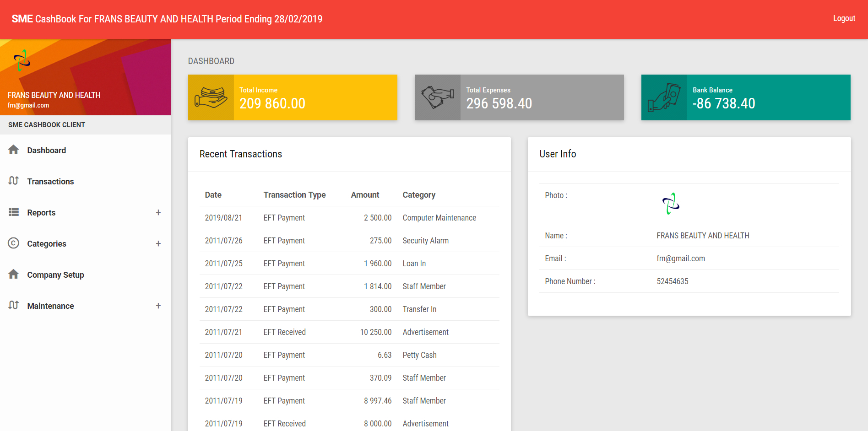Click the Maintenance arrows icon

point(14,305)
